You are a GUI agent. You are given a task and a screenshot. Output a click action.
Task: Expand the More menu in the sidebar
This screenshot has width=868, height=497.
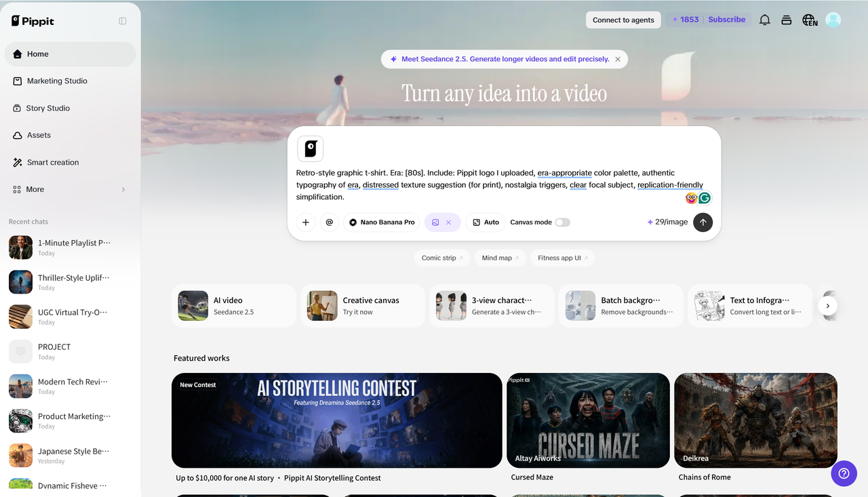[x=71, y=190]
